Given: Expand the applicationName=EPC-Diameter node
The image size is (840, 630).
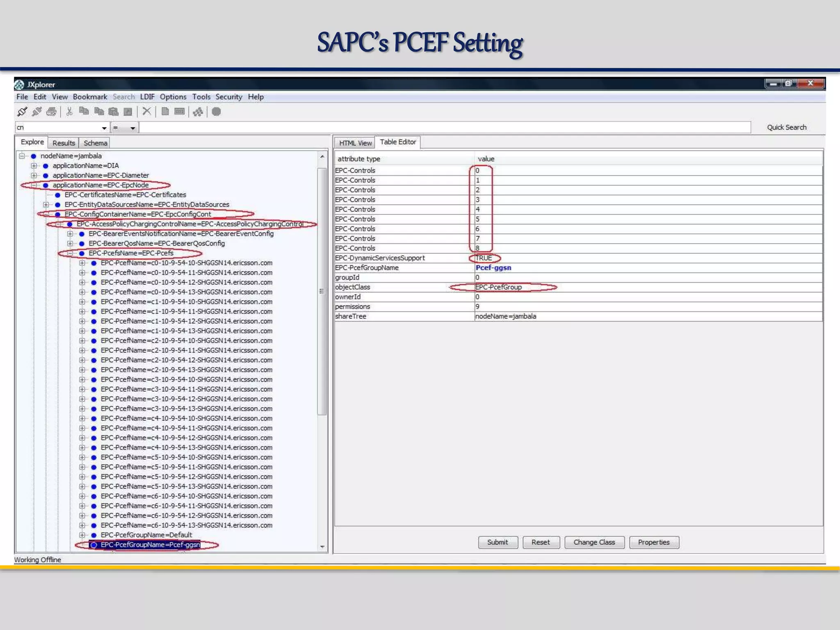Looking at the screenshot, I should click(x=34, y=176).
